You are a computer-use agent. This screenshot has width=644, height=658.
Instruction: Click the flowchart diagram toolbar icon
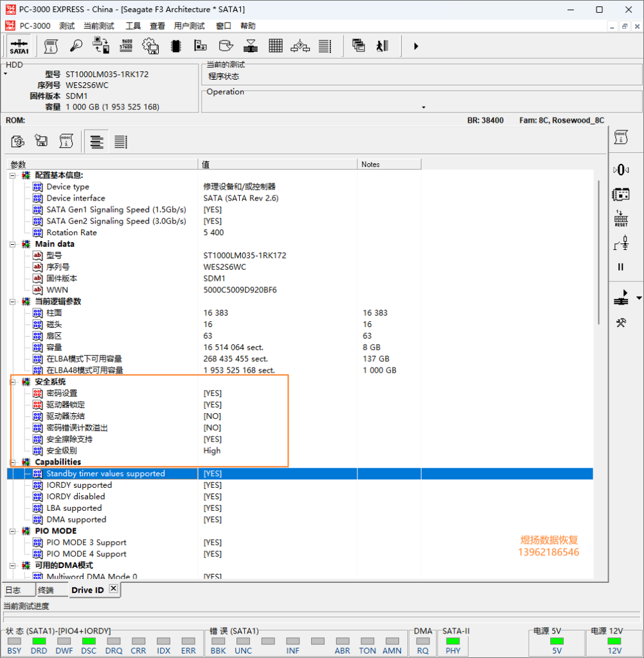coord(300,46)
